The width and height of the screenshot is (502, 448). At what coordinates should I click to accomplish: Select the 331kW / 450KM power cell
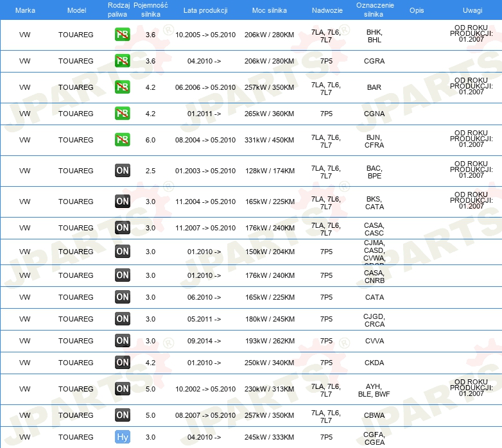click(x=270, y=140)
